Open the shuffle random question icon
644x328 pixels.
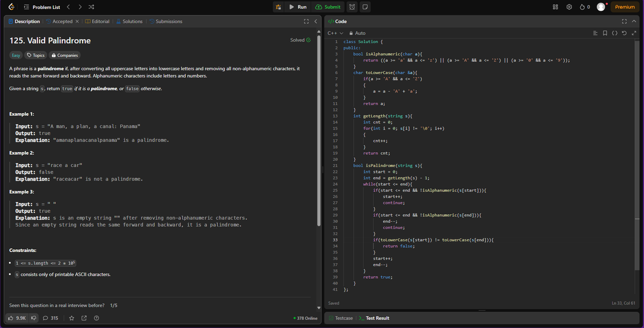[x=92, y=7]
